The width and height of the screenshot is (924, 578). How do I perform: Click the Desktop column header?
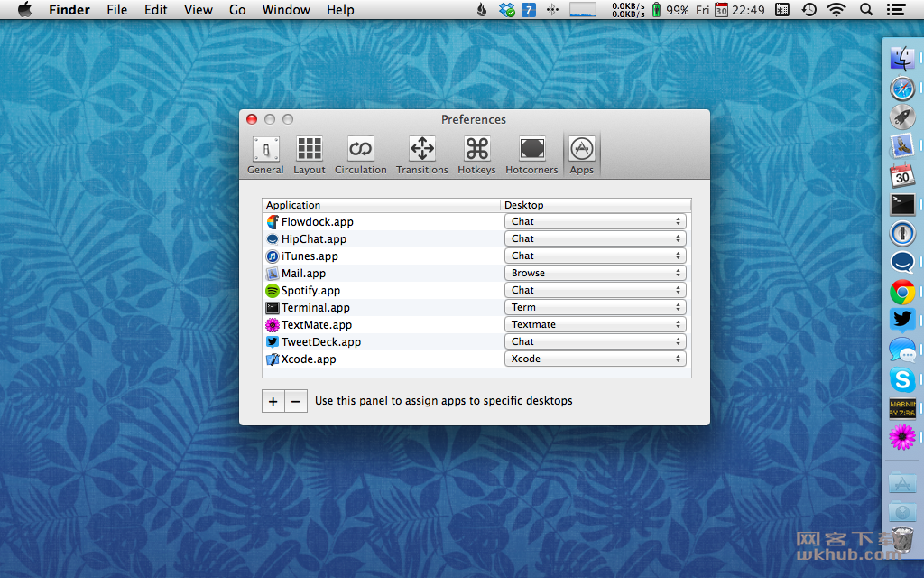pyautogui.click(x=596, y=205)
